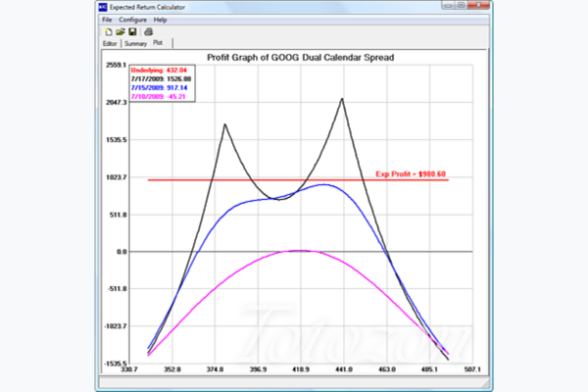Switch to the Summary tab

(134, 44)
